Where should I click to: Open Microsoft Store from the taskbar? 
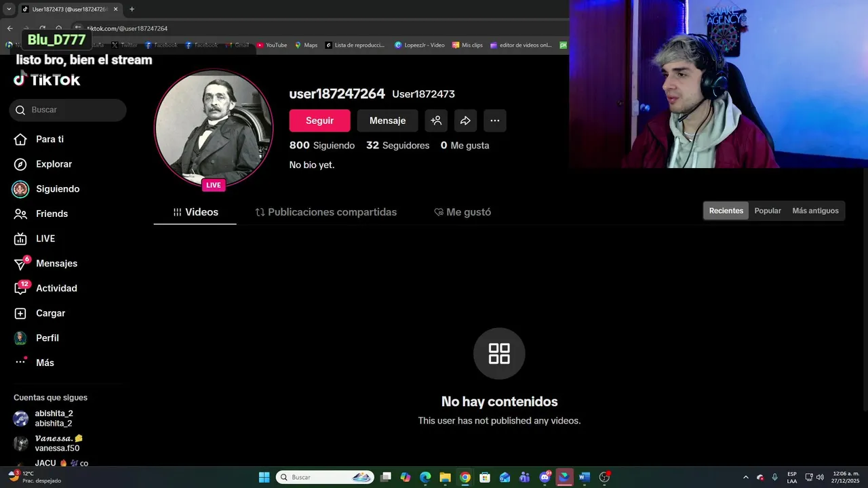click(485, 477)
